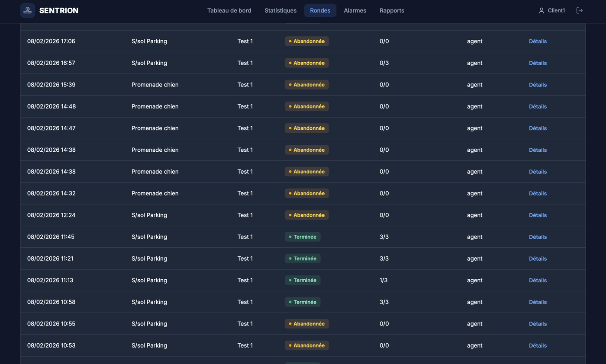Click the Client1 username
This screenshot has width=606, height=364.
[556, 10]
